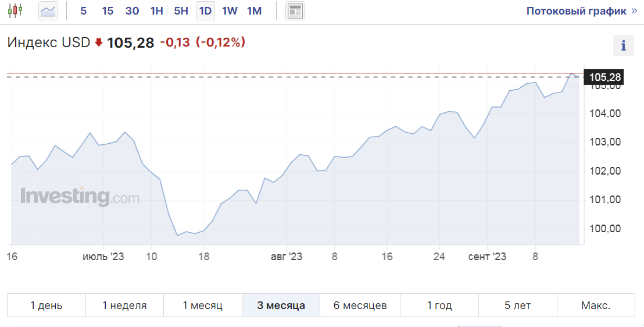Image resolution: width=644 pixels, height=327 pixels.
Task: Choose the 1H interval
Action: point(157,11)
